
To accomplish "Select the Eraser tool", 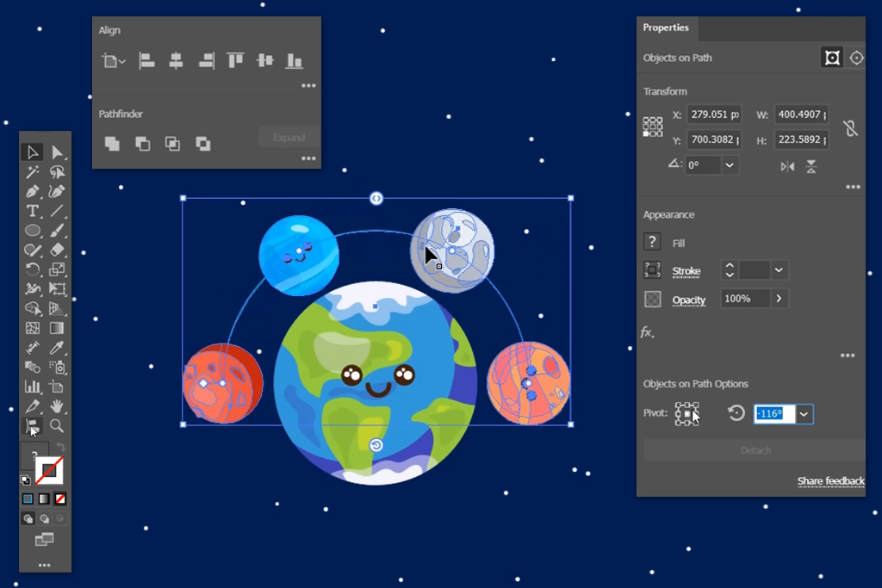I will click(57, 250).
